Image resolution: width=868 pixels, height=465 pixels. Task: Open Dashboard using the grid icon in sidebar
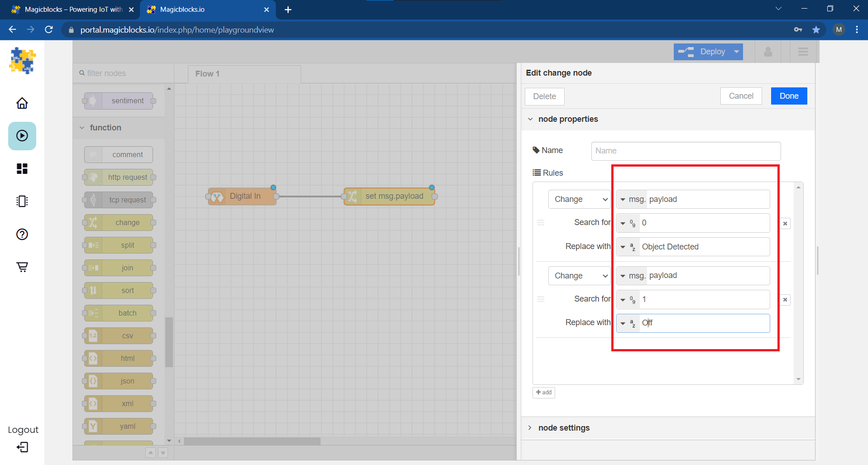pos(22,168)
